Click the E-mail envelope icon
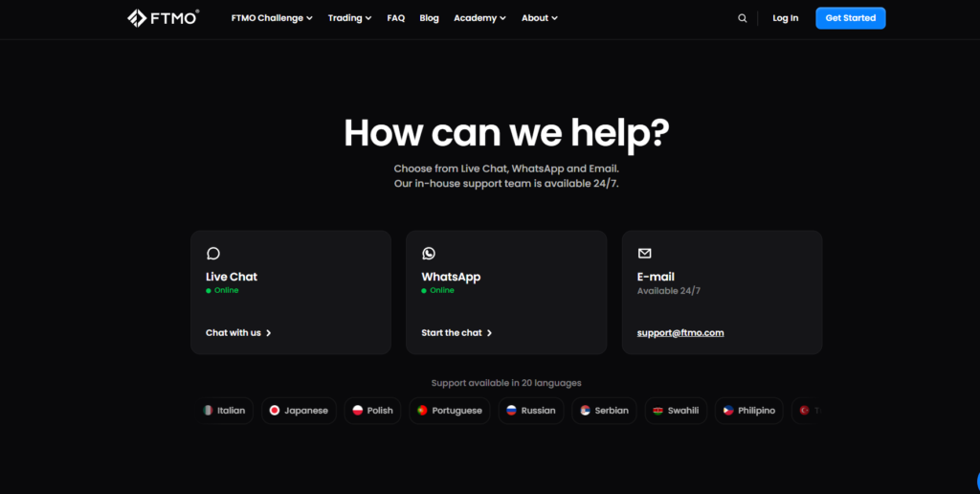 tap(644, 254)
